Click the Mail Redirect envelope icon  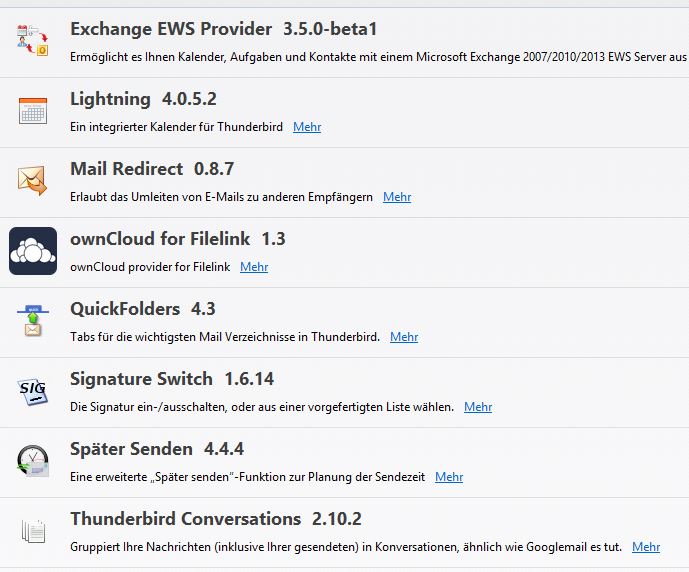point(33,181)
